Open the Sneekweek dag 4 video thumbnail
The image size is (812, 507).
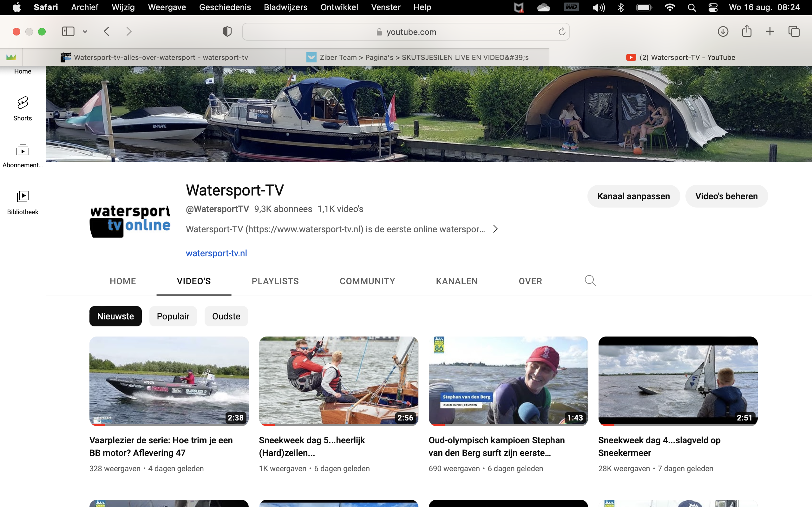pos(678,381)
